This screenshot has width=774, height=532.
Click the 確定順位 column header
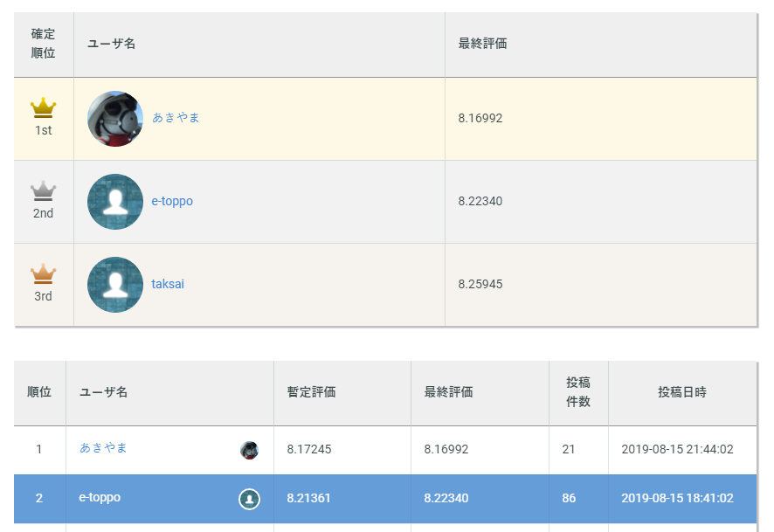tap(44, 44)
